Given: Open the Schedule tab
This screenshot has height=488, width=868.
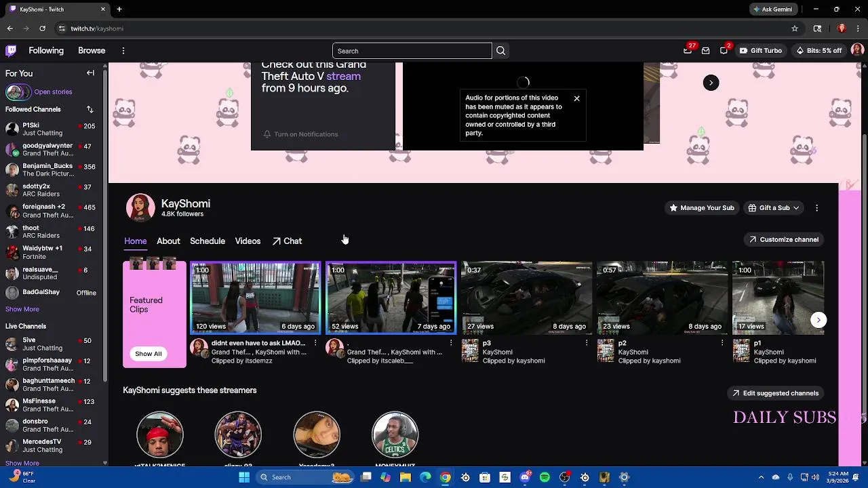Looking at the screenshot, I should tap(208, 241).
